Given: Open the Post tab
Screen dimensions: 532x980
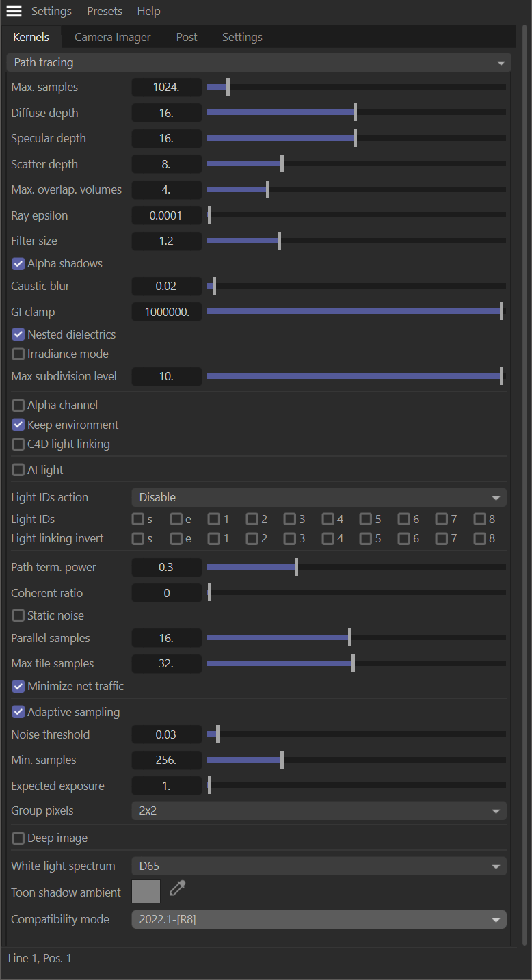Looking at the screenshot, I should (187, 37).
